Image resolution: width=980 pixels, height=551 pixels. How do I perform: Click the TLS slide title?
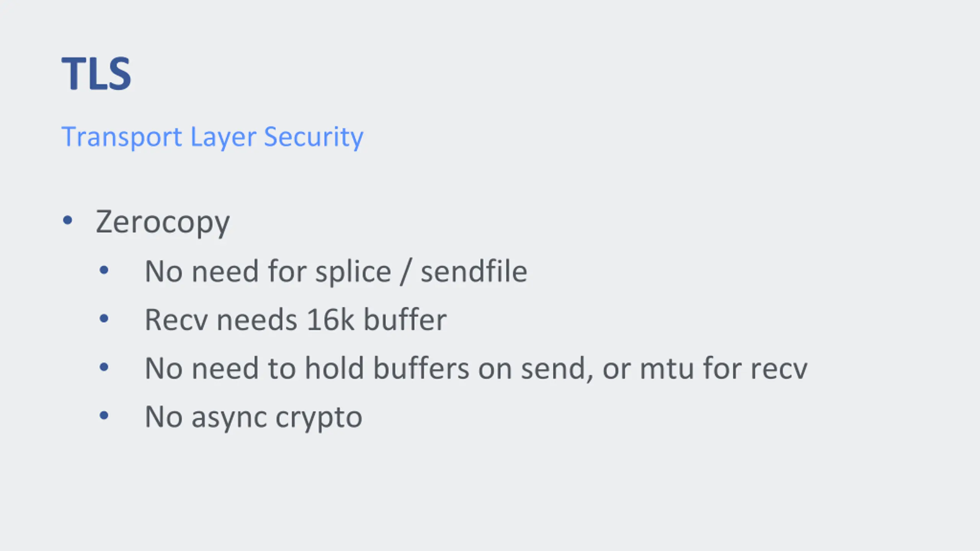96,73
